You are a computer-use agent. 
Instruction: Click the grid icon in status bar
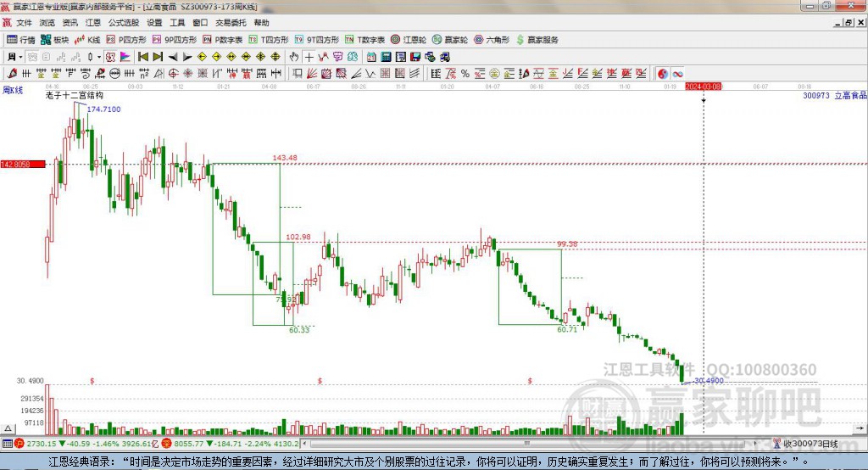coord(7,444)
